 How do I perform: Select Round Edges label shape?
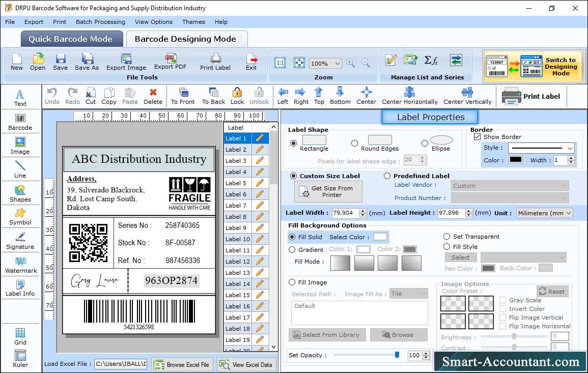click(x=354, y=143)
